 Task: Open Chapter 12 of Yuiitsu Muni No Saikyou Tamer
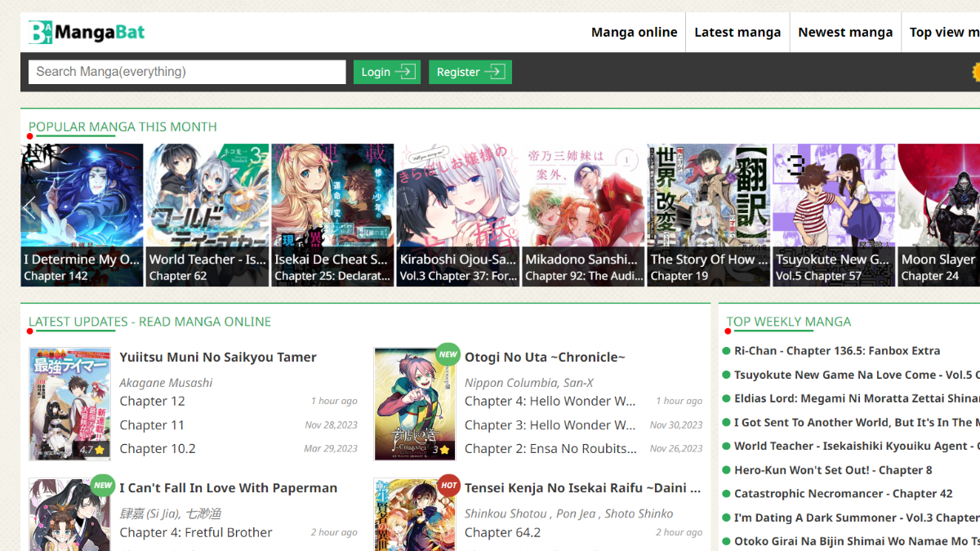153,401
